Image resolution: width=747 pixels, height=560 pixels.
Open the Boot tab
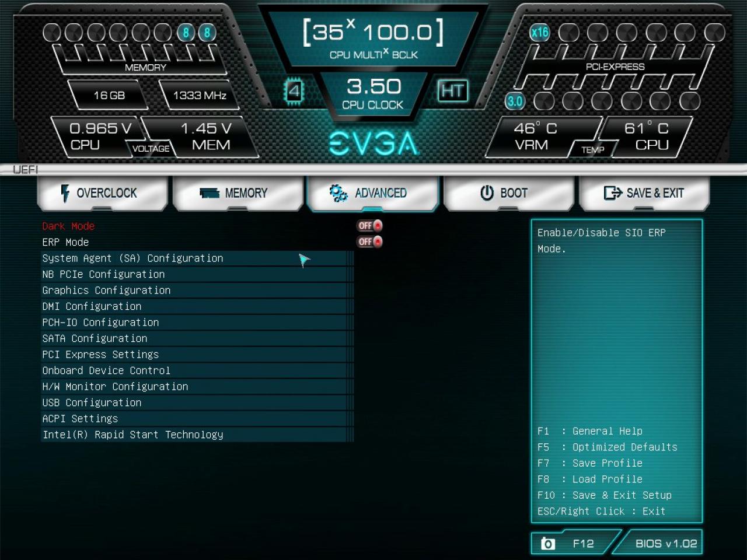click(509, 193)
